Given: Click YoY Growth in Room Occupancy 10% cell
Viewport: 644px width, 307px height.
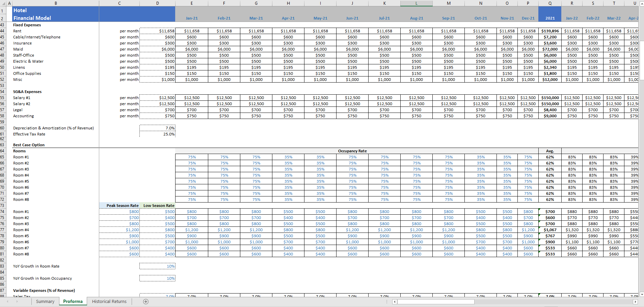Looking at the screenshot, I should [x=157, y=278].
